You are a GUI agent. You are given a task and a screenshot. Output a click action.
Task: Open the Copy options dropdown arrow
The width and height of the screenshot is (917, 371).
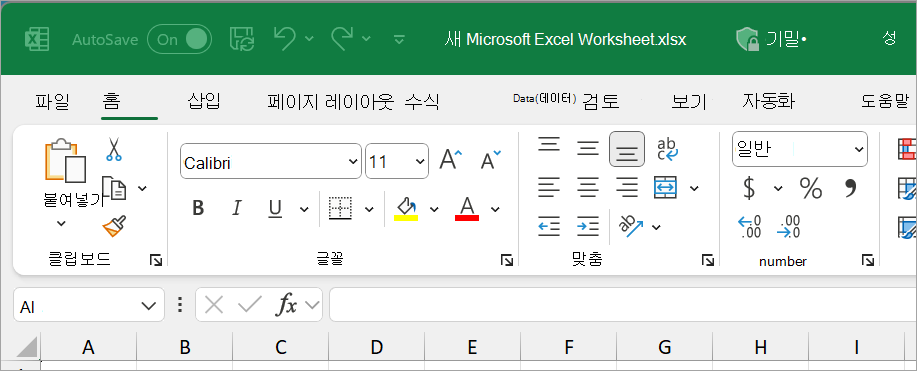pyautogui.click(x=142, y=188)
